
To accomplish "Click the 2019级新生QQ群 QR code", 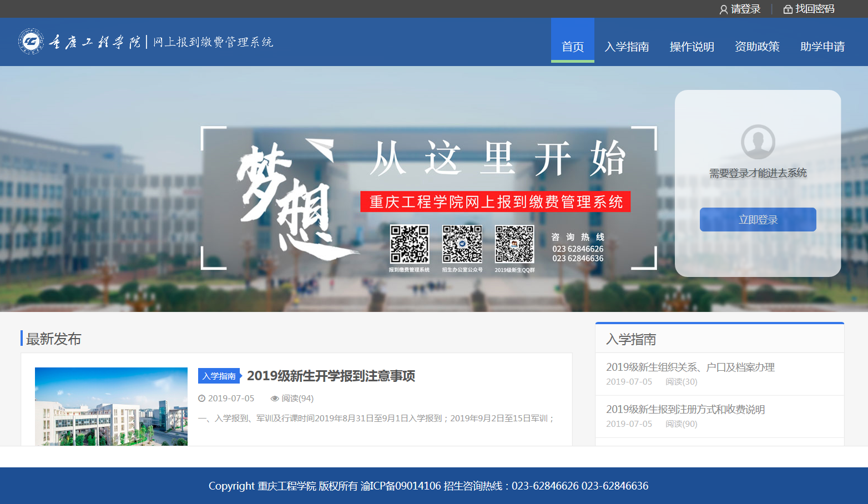I will click(x=514, y=244).
